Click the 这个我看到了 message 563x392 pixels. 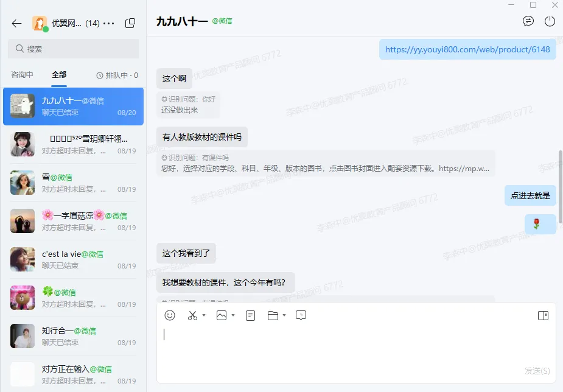pyautogui.click(x=186, y=253)
